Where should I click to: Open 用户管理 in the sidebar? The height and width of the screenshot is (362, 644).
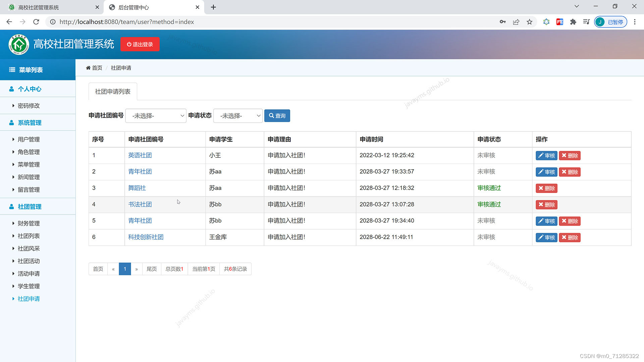coord(29,139)
